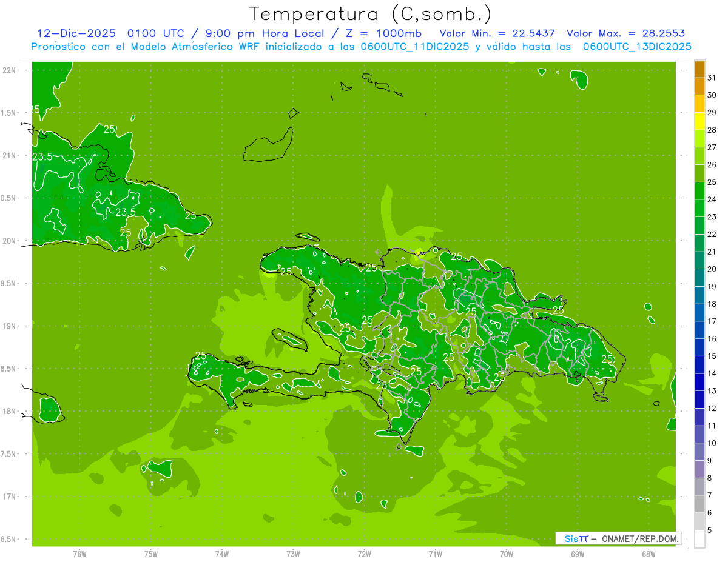The height and width of the screenshot is (562, 728).
Task: Click the '8' colorbar label
Action: tap(710, 478)
